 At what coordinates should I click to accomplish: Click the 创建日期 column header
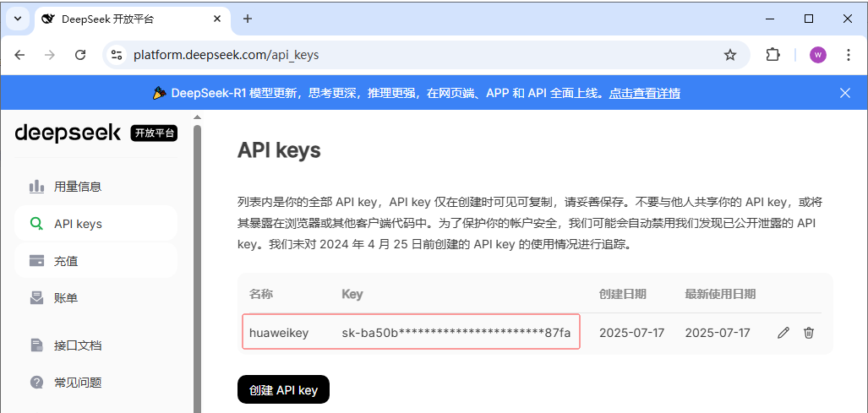(x=622, y=294)
